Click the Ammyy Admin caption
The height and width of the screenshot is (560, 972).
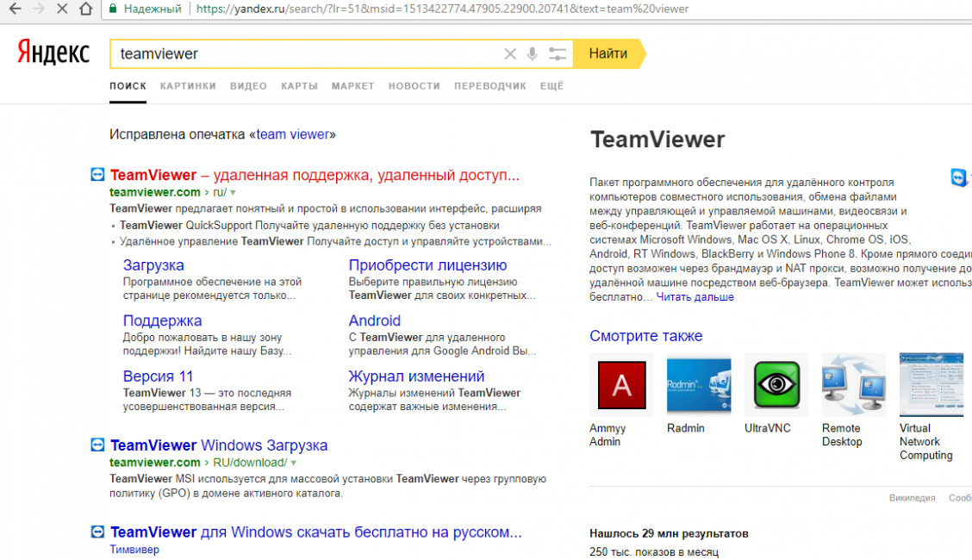point(607,435)
